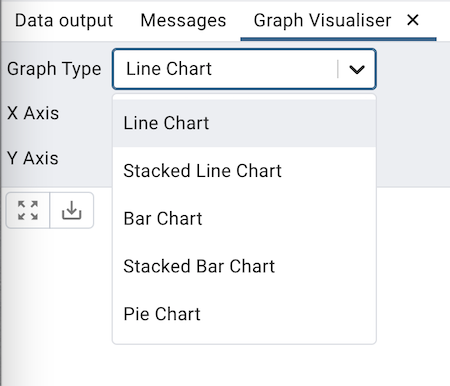
Task: Select Pie Chart graph type
Action: point(244,314)
